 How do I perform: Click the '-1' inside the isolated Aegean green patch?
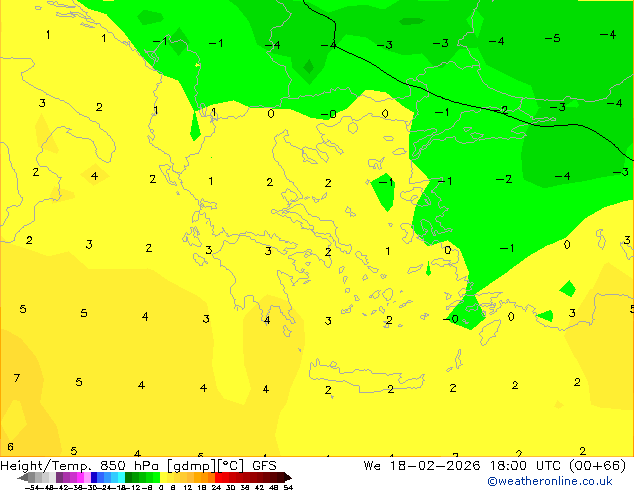[x=386, y=182]
